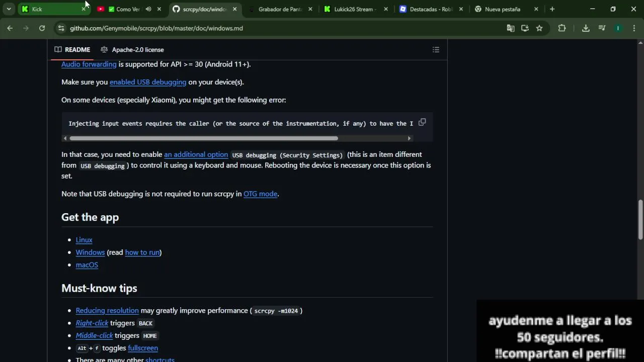Switch to Destacadas Roblox tab
This screenshot has width=644, height=362.
[431, 9]
